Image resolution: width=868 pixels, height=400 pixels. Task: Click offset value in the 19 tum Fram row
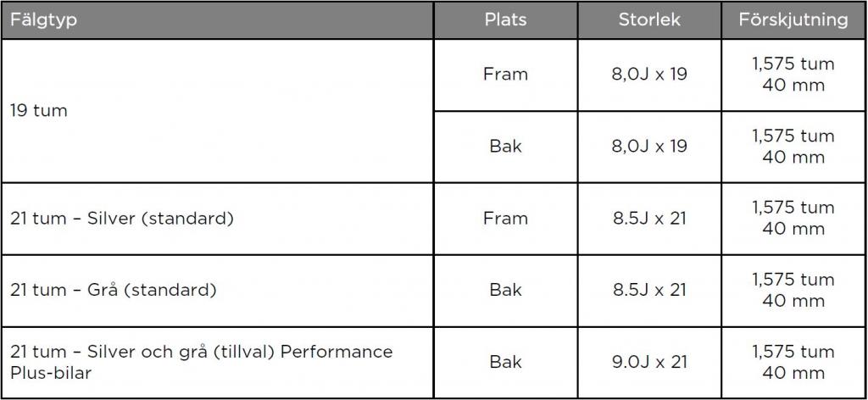point(793,75)
